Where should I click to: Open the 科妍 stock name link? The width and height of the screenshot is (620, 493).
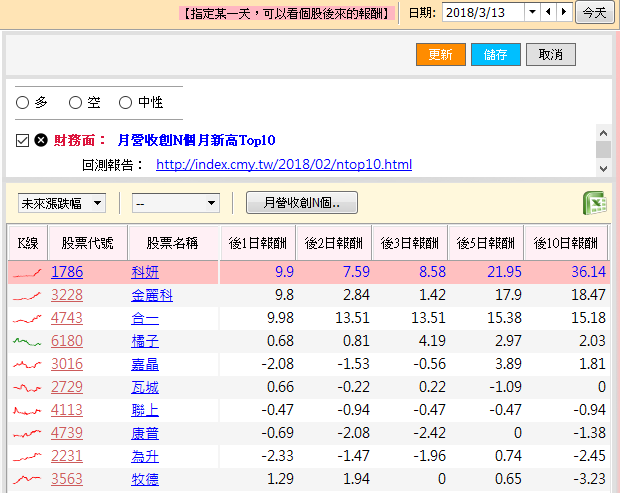click(145, 272)
